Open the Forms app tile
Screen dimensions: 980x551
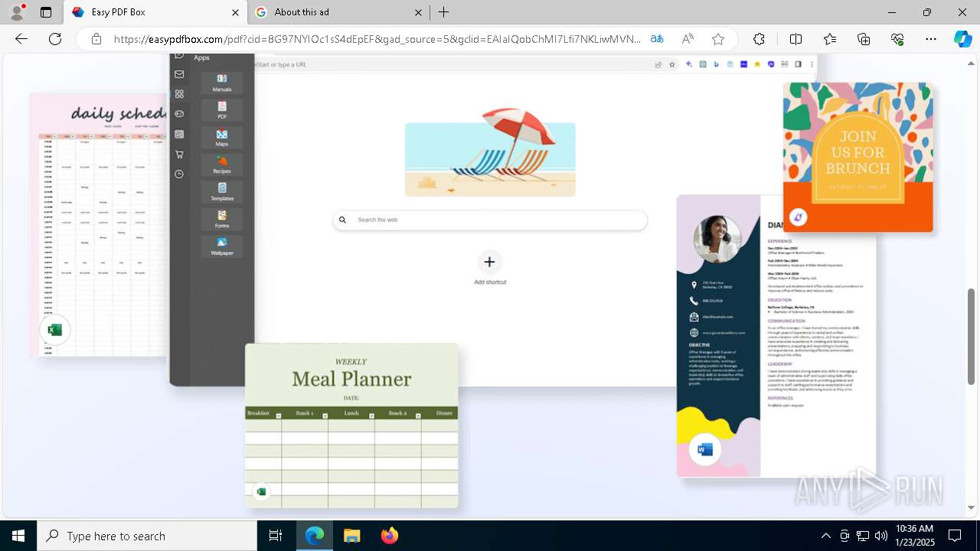(222, 220)
